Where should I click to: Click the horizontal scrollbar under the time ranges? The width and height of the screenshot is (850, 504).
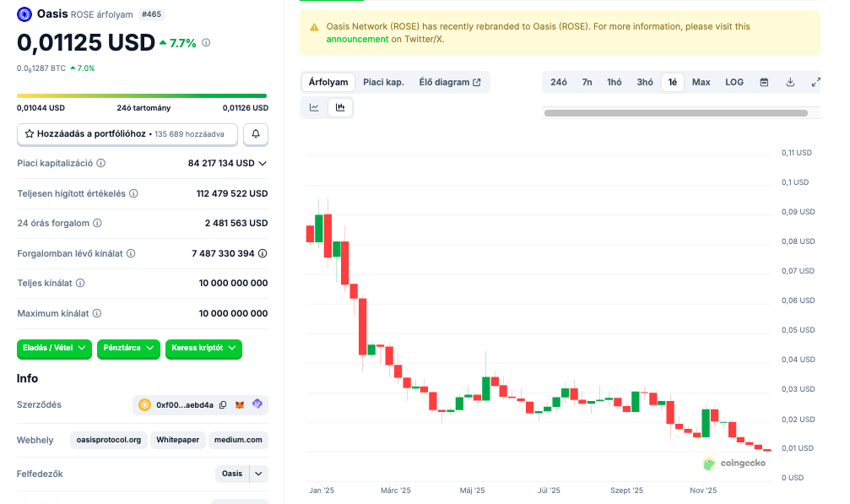pos(675,112)
